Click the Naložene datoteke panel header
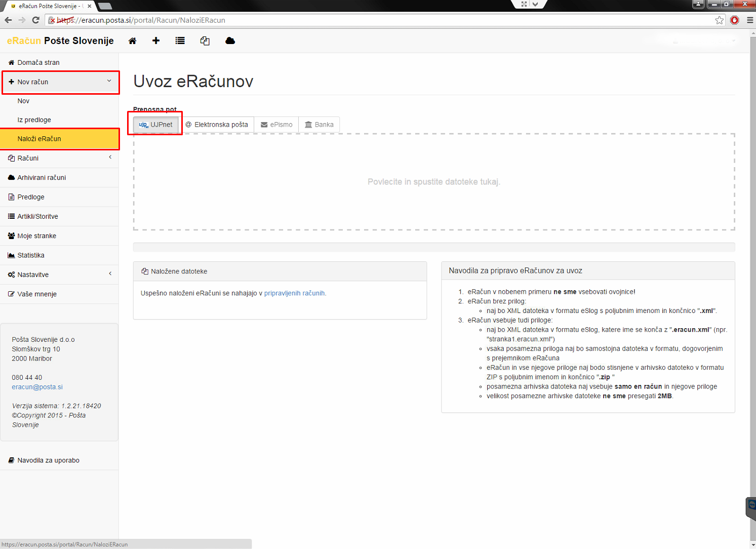Image resolution: width=756 pixels, height=549 pixels. click(280, 271)
